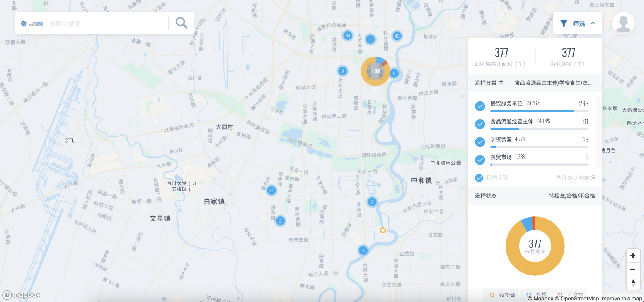Toggle the 取消全选 checkbox
This screenshot has height=302, width=644.
click(x=479, y=178)
